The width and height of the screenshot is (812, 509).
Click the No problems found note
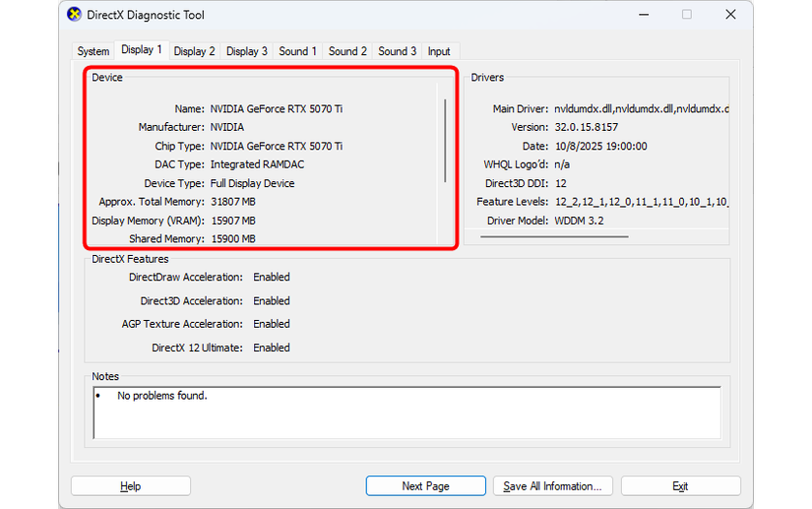(162, 396)
